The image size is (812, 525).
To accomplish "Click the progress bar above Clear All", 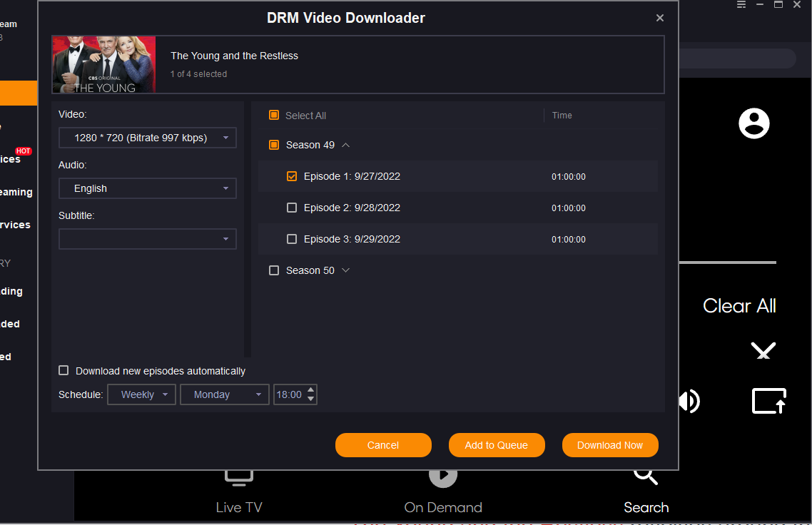I will click(728, 262).
